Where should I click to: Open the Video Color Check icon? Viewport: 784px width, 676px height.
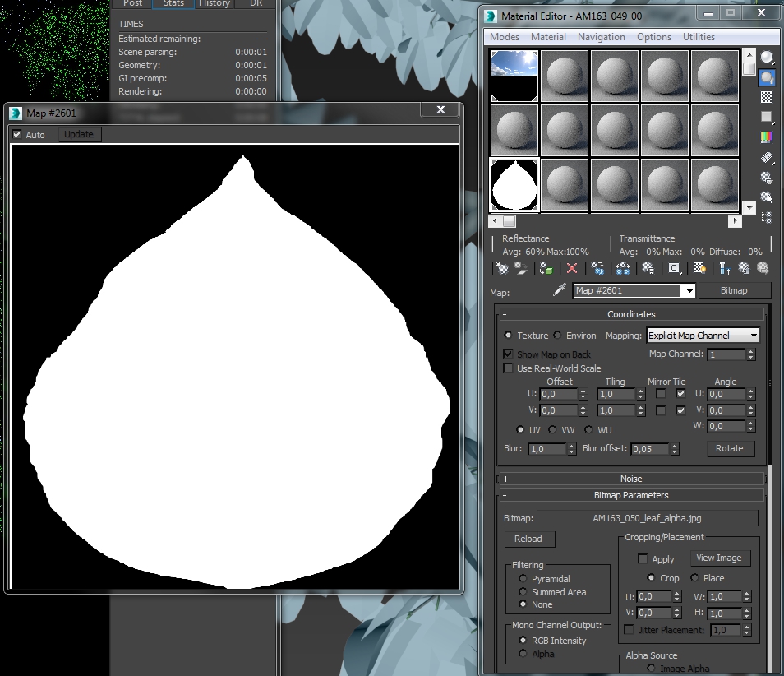click(767, 137)
